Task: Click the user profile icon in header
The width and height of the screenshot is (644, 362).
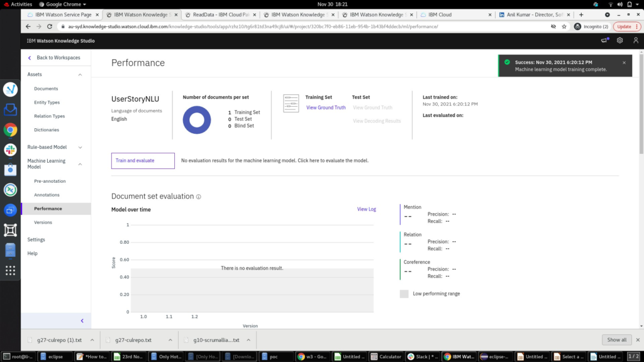Action: [636, 40]
